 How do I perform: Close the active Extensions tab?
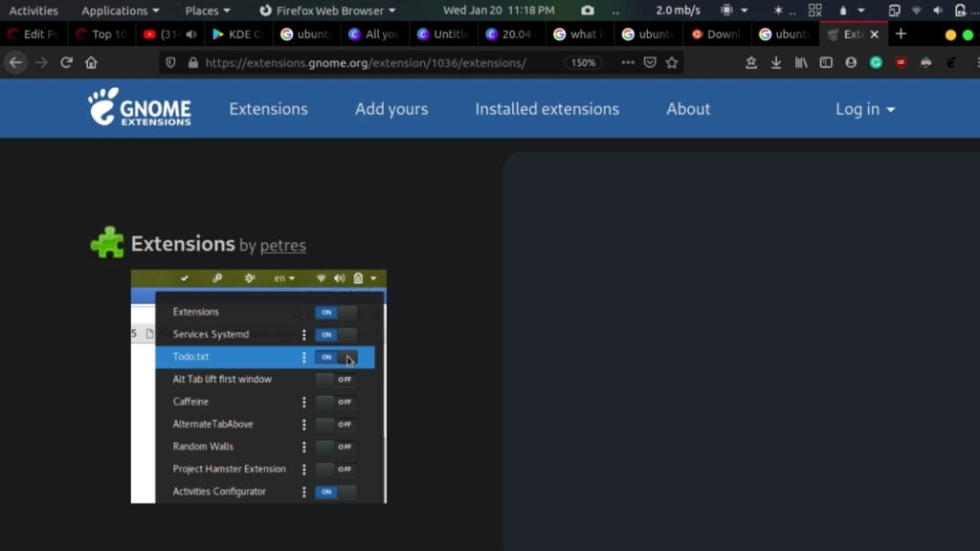click(875, 34)
